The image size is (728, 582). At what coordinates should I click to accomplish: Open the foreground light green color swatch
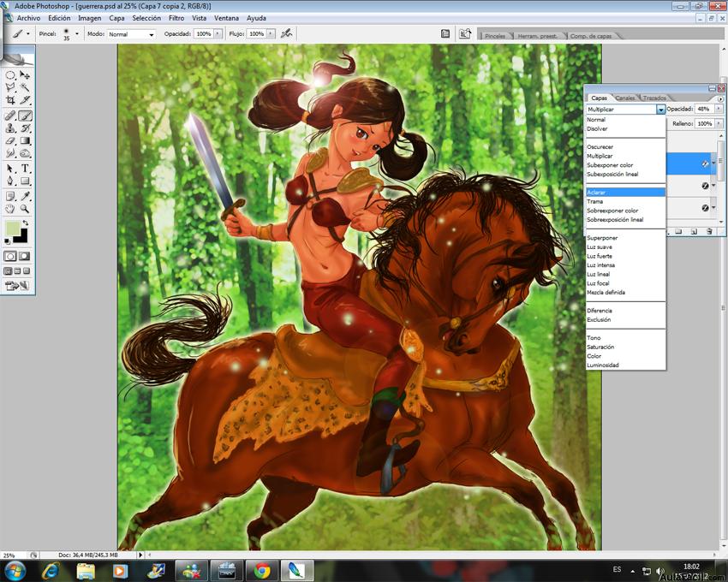tap(12, 229)
